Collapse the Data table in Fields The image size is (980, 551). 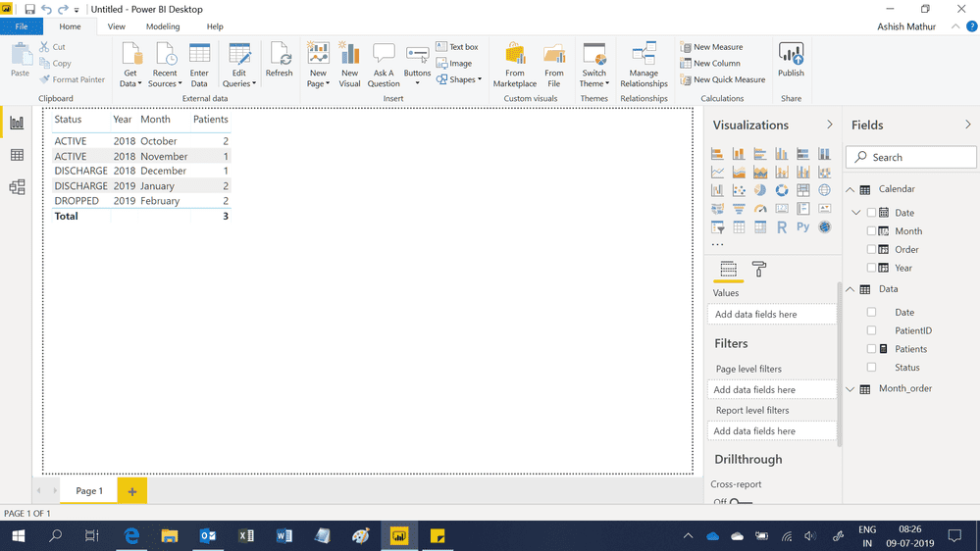click(x=850, y=289)
